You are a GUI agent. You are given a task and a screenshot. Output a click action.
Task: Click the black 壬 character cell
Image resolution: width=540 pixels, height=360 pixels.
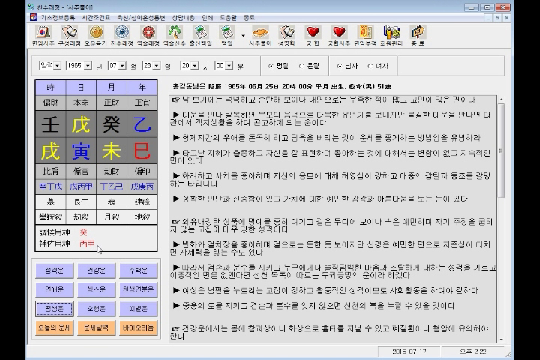coord(51,124)
